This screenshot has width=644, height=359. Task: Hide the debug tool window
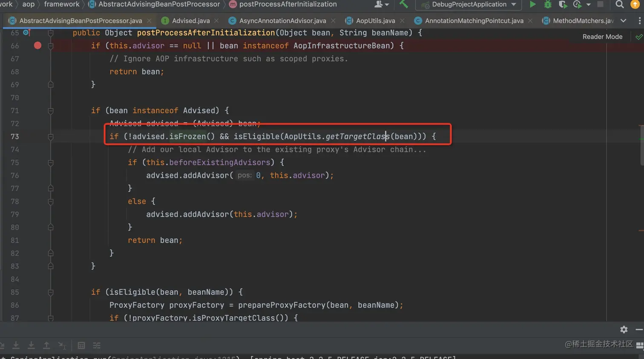(x=639, y=329)
